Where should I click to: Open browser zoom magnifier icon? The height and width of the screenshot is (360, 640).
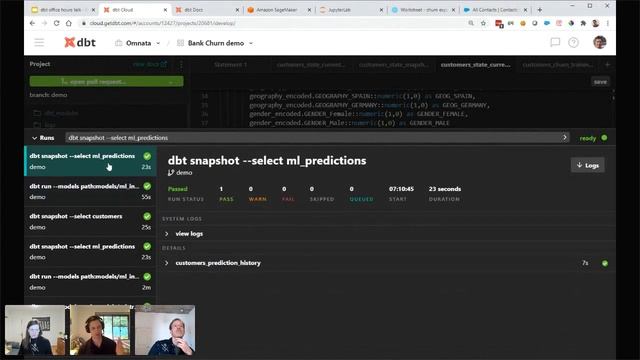coord(471,23)
